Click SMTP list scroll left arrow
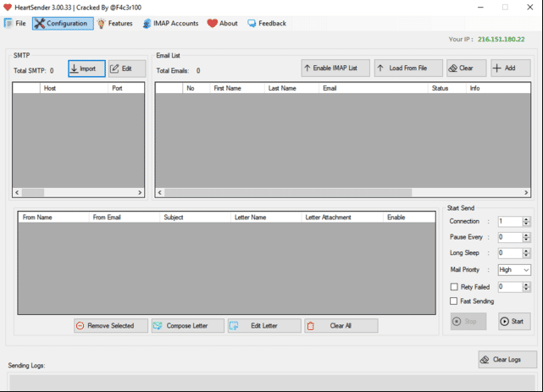 coord(17,192)
